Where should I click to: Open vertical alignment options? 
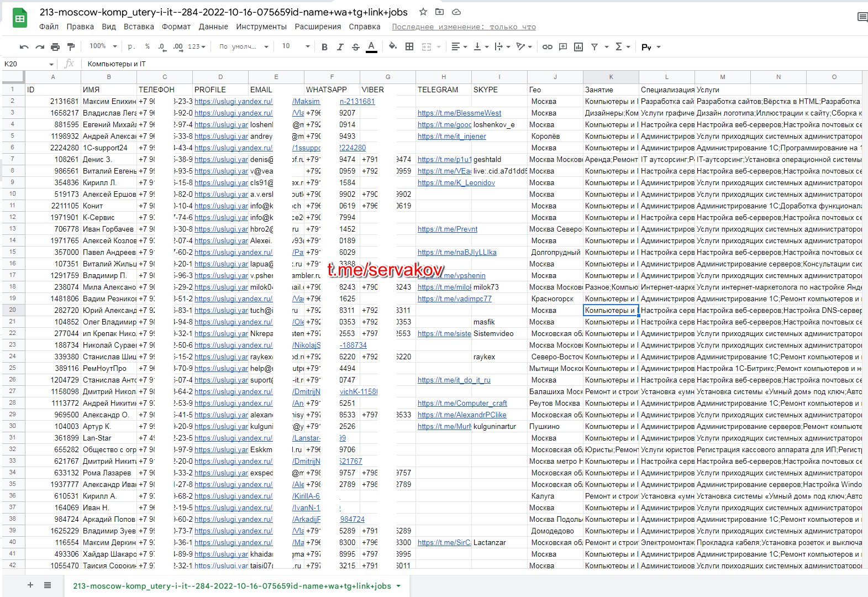point(481,47)
